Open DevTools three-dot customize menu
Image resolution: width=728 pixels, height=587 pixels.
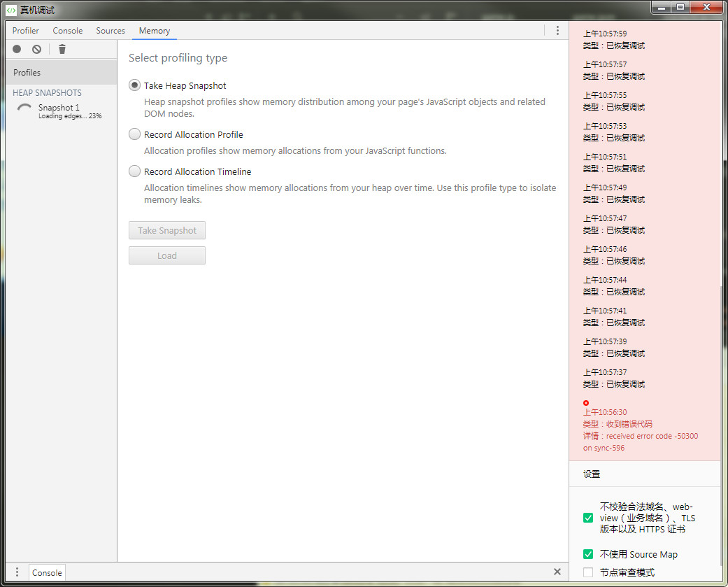coord(557,31)
